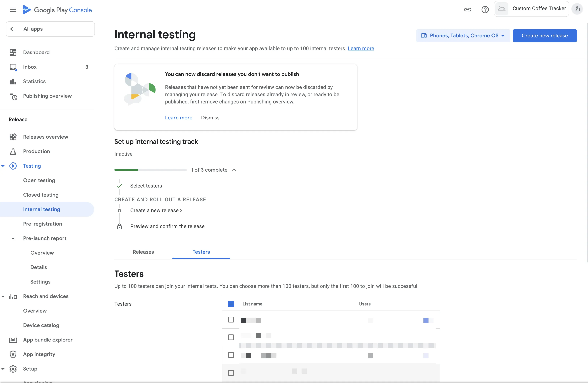Image resolution: width=588 pixels, height=383 pixels.
Task: Collapse the Pre-launch report tree section
Action: tap(13, 238)
